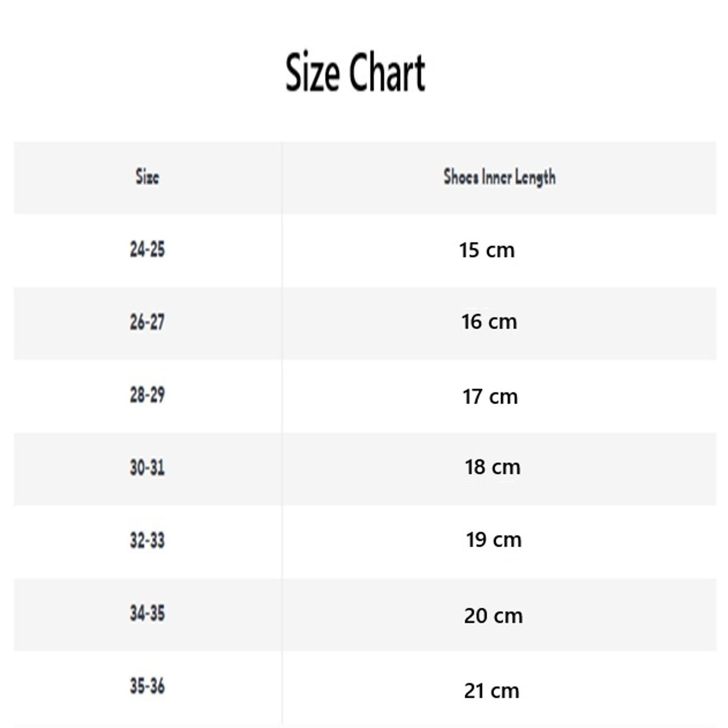
Task: Click the 34-35 size cell
Action: click(x=147, y=613)
